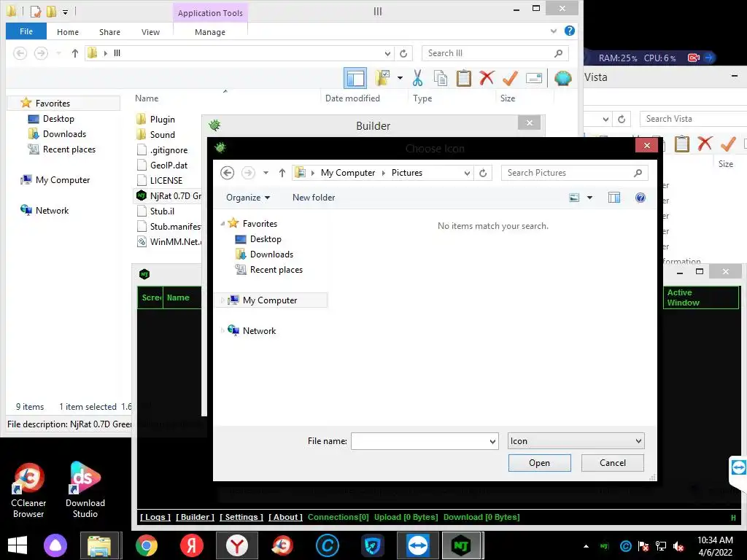This screenshot has height=560, width=747.
Task: Select the GeoIP.dat file
Action: pos(169,166)
